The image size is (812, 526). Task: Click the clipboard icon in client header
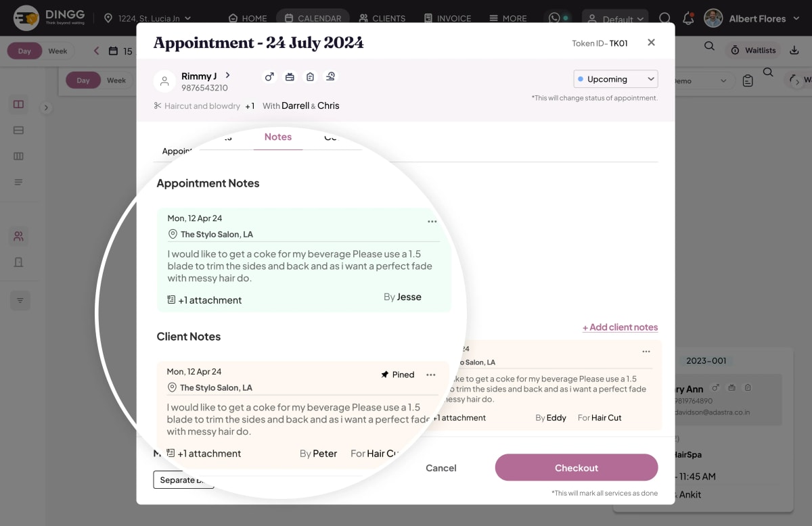pos(310,77)
